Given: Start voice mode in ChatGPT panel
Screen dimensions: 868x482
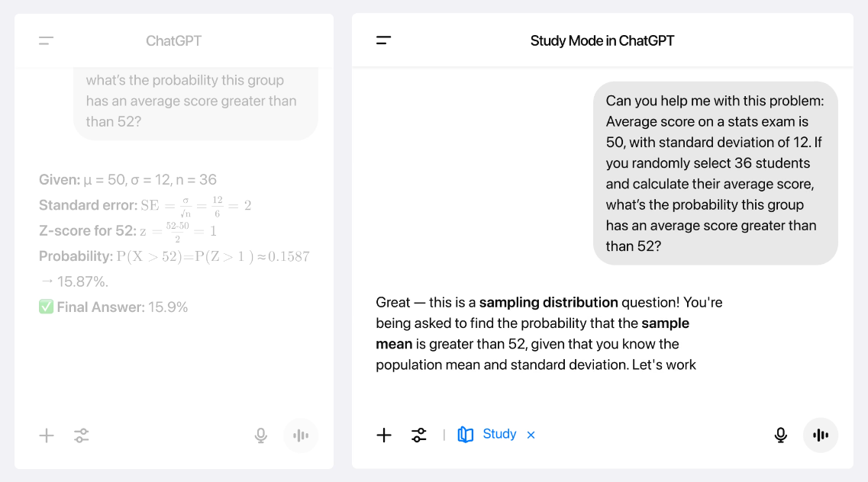Looking at the screenshot, I should pos(301,435).
